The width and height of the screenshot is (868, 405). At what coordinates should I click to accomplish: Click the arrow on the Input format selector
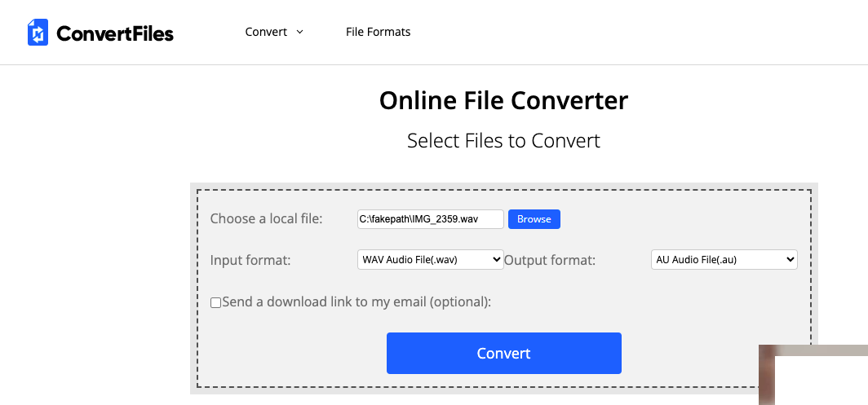(497, 260)
